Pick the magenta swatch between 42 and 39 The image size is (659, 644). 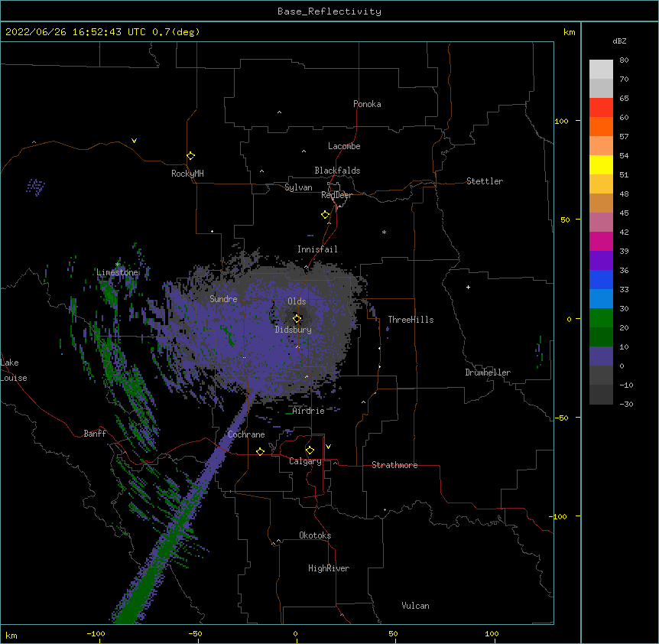click(601, 241)
